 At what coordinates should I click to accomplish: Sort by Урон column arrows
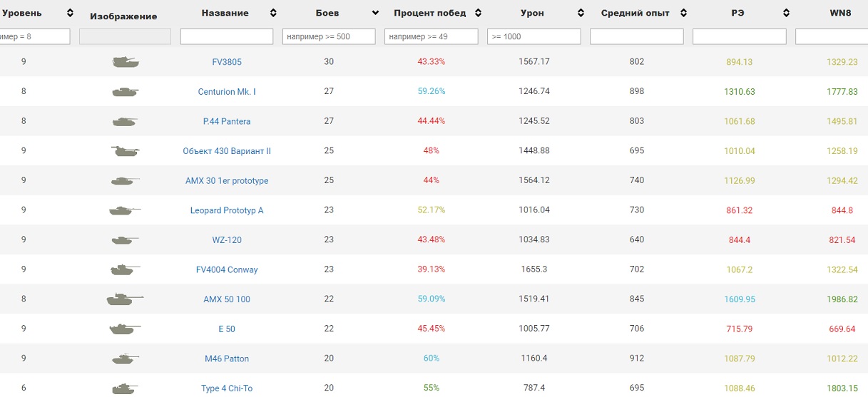(x=581, y=13)
